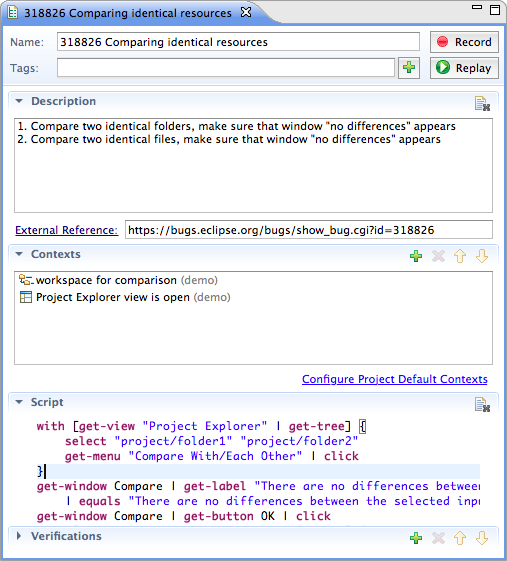Run the test with Replay button
This screenshot has height=561, width=507.
click(x=464, y=68)
